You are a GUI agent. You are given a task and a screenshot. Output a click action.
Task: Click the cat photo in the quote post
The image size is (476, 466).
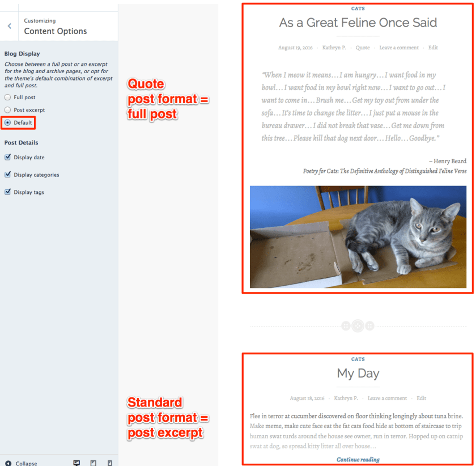[357, 236]
